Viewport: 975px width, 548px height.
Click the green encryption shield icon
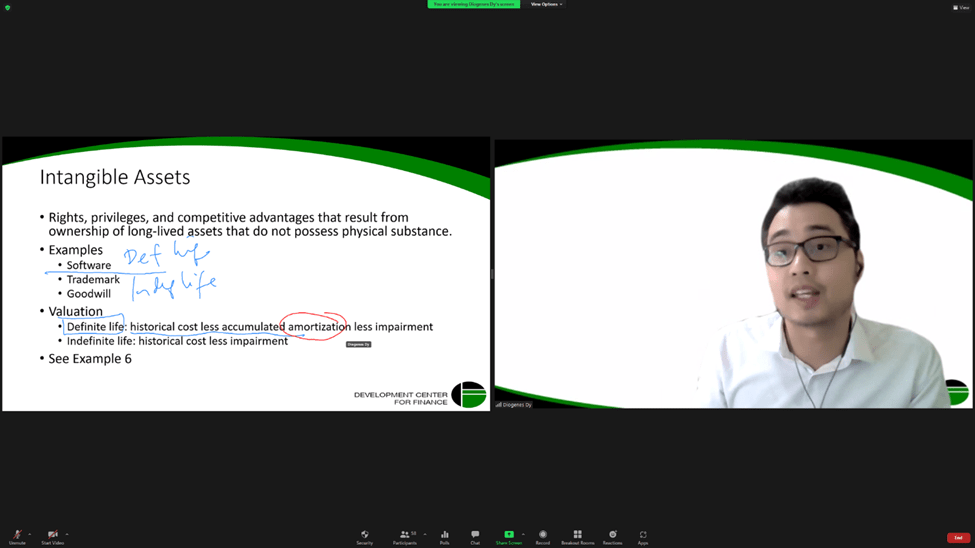click(7, 7)
